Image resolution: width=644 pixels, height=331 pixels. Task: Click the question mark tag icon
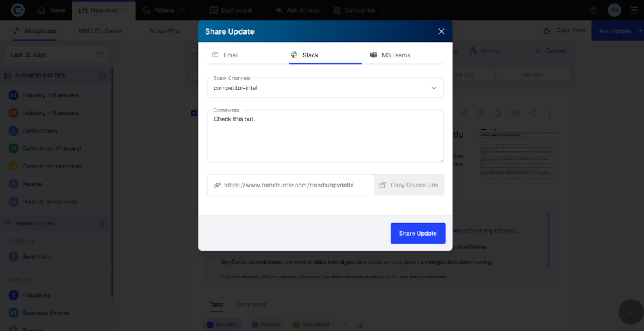(x=345, y=325)
